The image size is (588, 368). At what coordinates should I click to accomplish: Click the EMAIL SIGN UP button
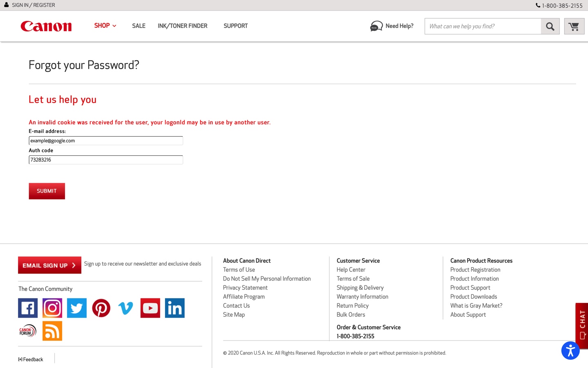coord(49,265)
